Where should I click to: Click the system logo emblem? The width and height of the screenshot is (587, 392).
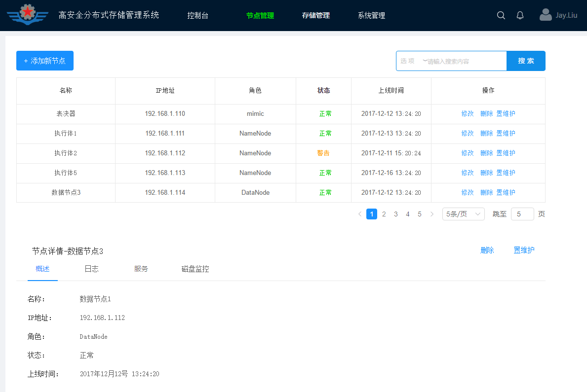(28, 15)
